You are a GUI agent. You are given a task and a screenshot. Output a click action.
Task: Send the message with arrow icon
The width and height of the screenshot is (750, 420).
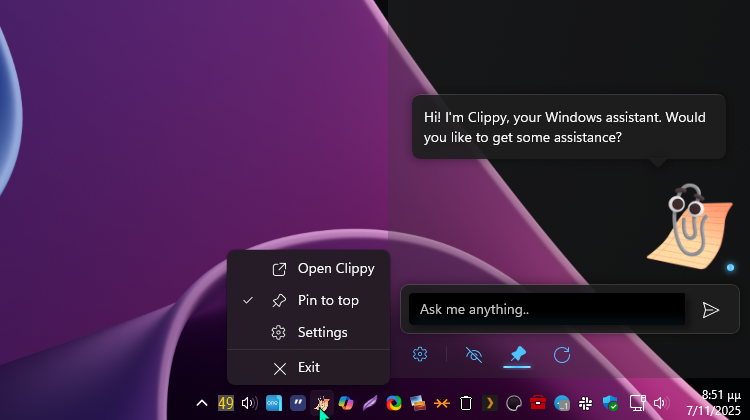click(710, 310)
